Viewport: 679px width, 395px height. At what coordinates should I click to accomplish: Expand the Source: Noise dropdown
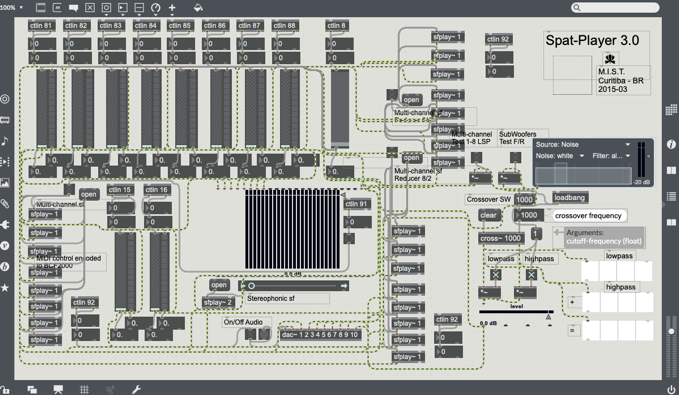tap(582, 144)
